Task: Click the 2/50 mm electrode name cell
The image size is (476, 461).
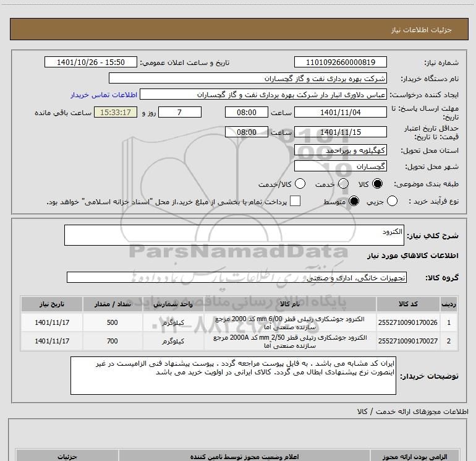Action: coord(290,342)
